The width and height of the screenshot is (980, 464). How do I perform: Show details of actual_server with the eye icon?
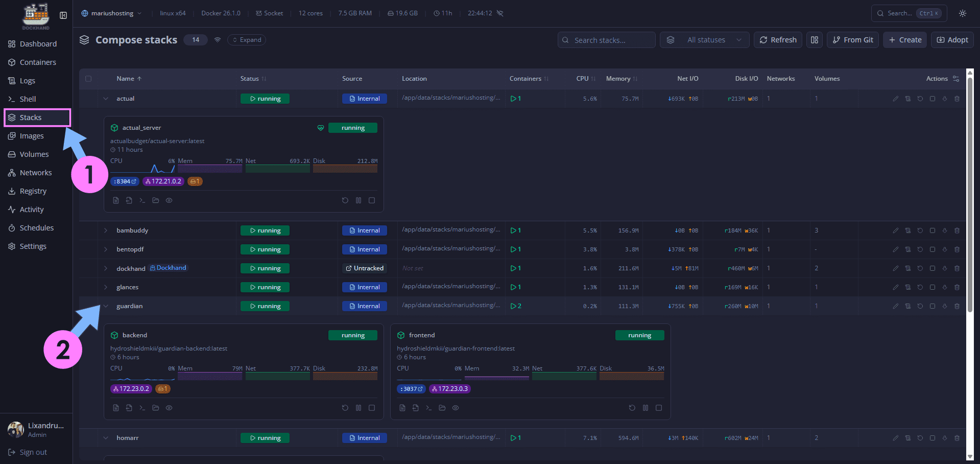click(169, 200)
